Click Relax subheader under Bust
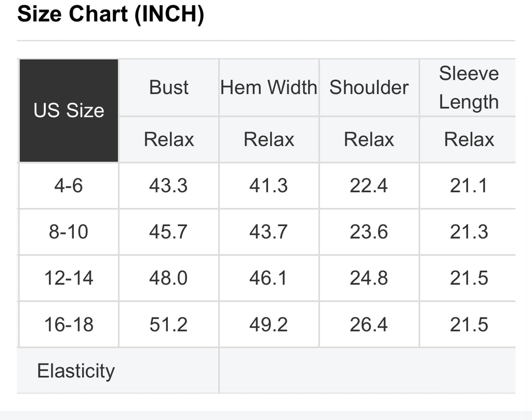 coord(169,139)
